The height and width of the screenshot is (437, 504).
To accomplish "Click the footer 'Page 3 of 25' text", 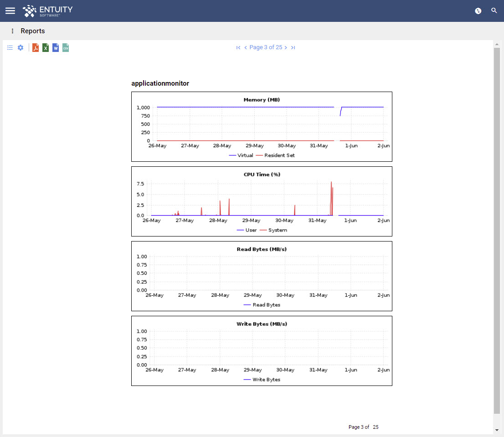I will pos(364,427).
